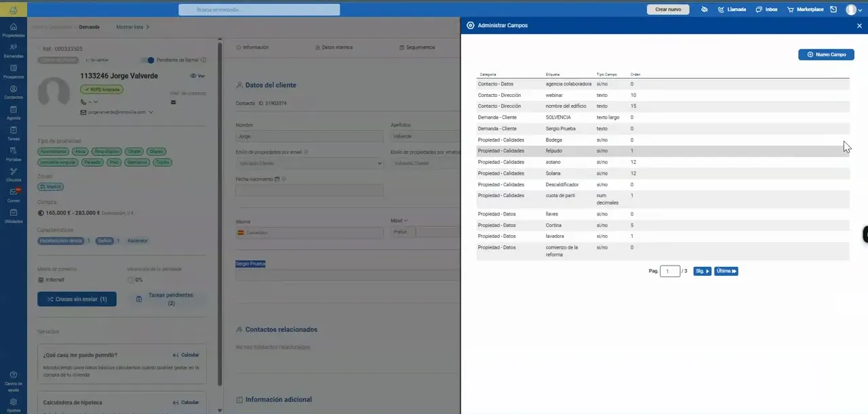Click the Crear nuevo button
The width and height of the screenshot is (868, 414).
coord(668,9)
